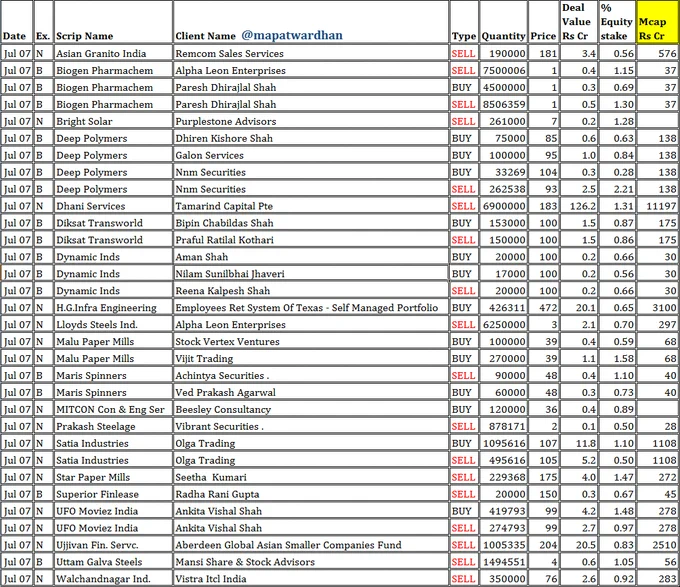This screenshot has width=680, height=587.
Task: Click Ved Prakash Agarwal cell
Action: coord(311,392)
